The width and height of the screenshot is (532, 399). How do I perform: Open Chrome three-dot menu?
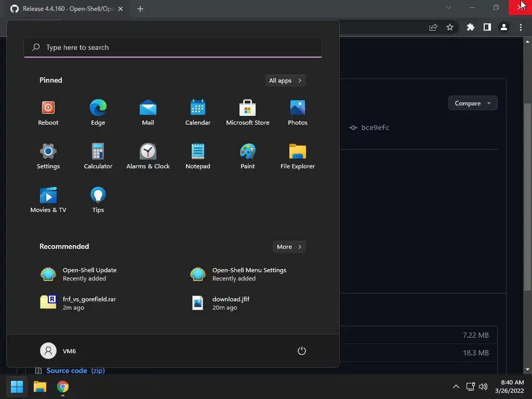[x=521, y=27]
